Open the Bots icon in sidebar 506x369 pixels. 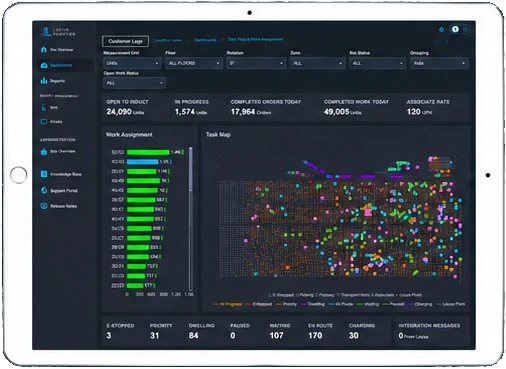click(44, 107)
